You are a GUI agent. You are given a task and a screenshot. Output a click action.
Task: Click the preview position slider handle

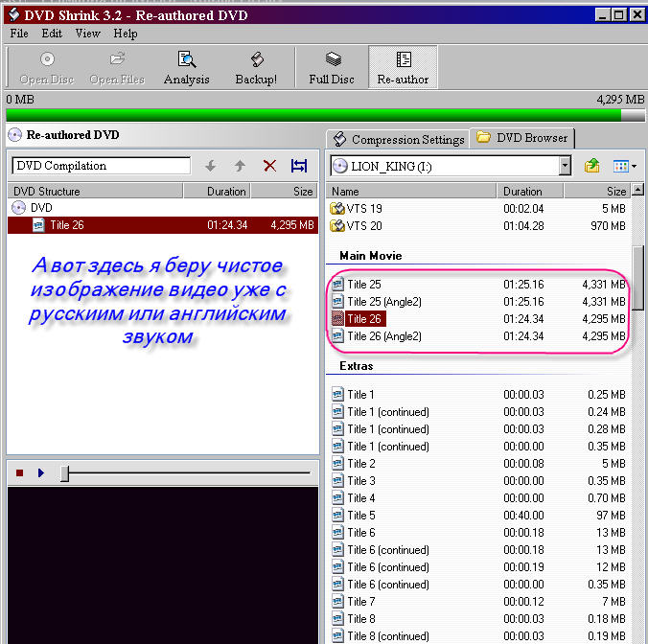64,473
